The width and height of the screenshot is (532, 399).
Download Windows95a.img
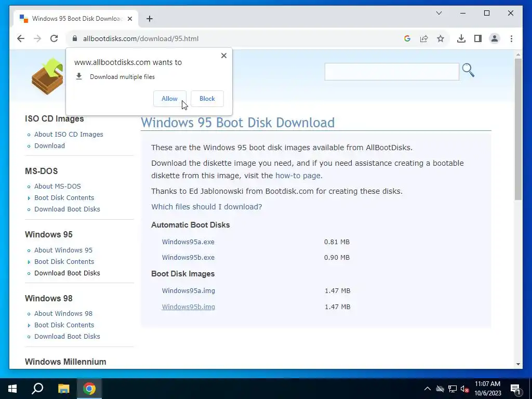[x=188, y=291]
